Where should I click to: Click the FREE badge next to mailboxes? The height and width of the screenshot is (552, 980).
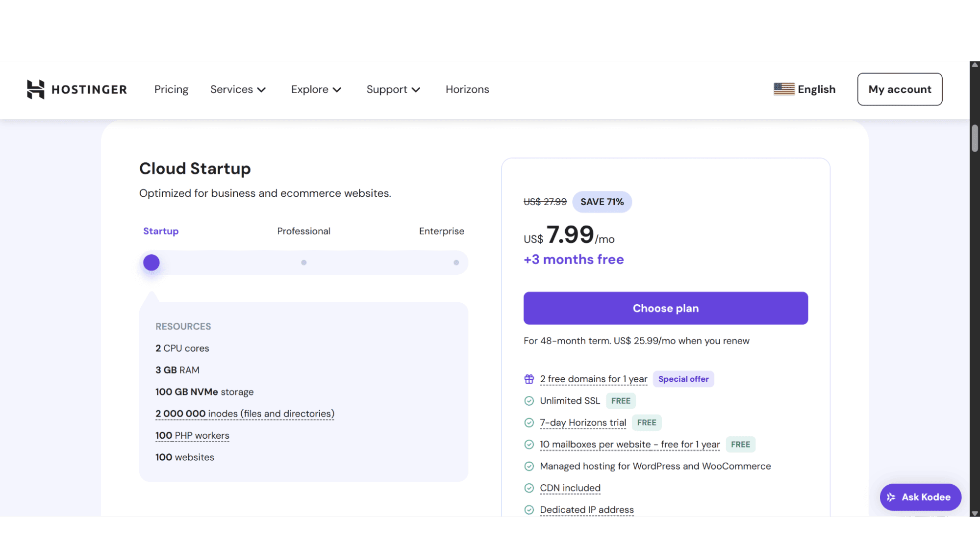pos(740,445)
